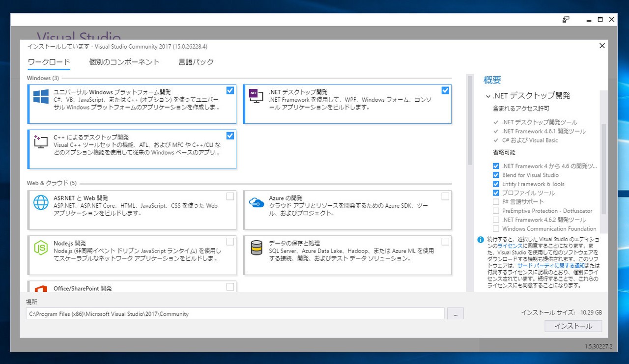The width and height of the screenshot is (629, 364).
Task: Click the .NET デスクトップ開発ツール included item
Action: pos(540,122)
